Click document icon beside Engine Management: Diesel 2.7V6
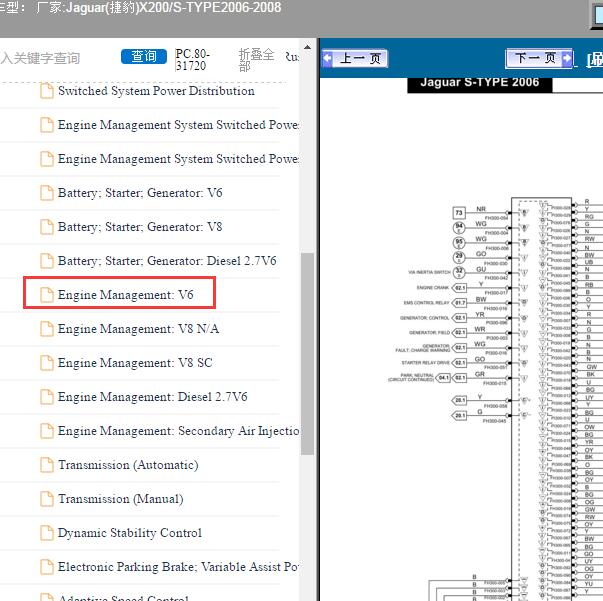Screen dimensions: 603x601 (x=47, y=397)
